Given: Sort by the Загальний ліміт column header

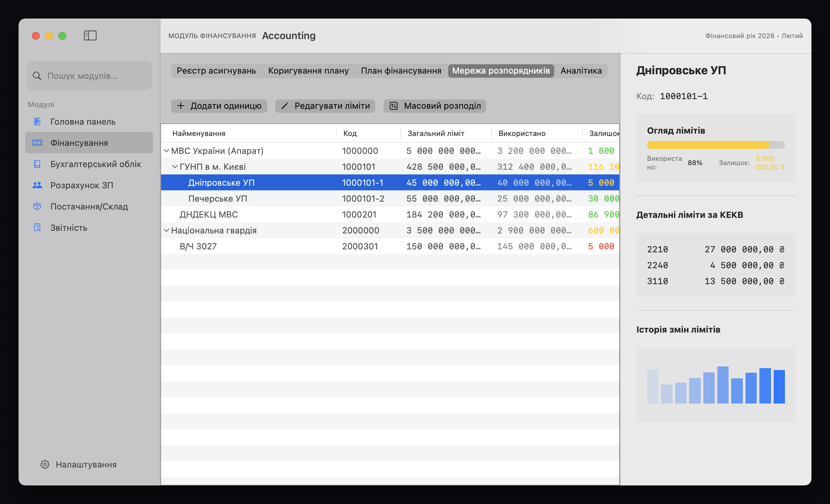Looking at the screenshot, I should [436, 133].
